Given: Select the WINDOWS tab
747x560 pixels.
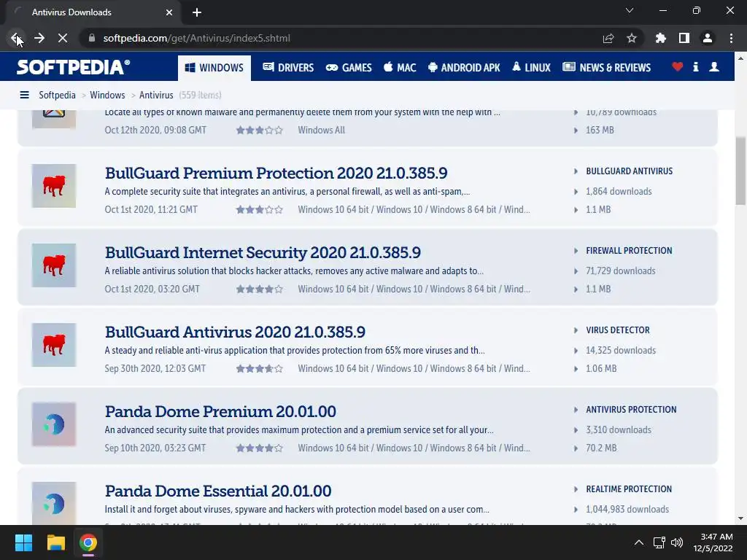Looking at the screenshot, I should [x=214, y=68].
